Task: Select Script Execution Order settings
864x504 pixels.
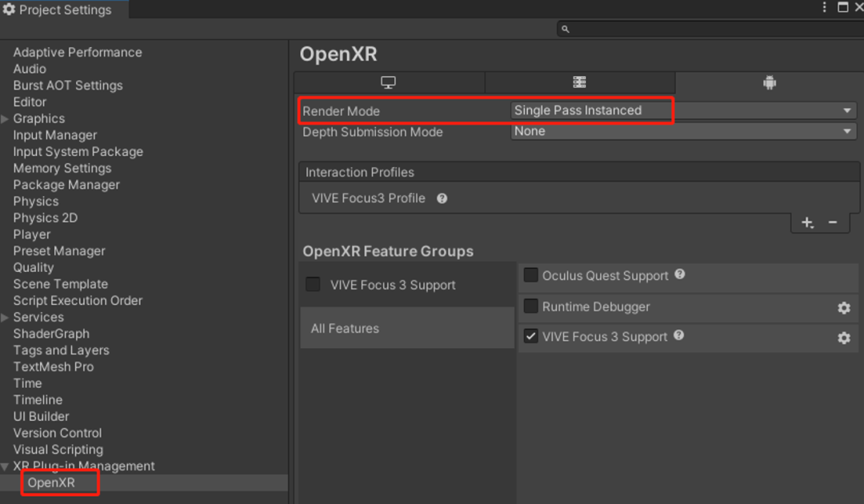Action: [78, 300]
